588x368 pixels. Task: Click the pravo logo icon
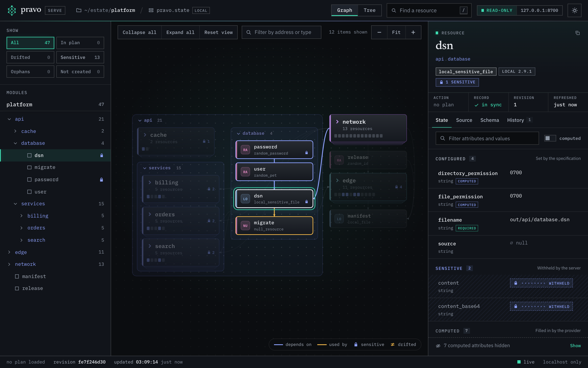[x=12, y=10]
